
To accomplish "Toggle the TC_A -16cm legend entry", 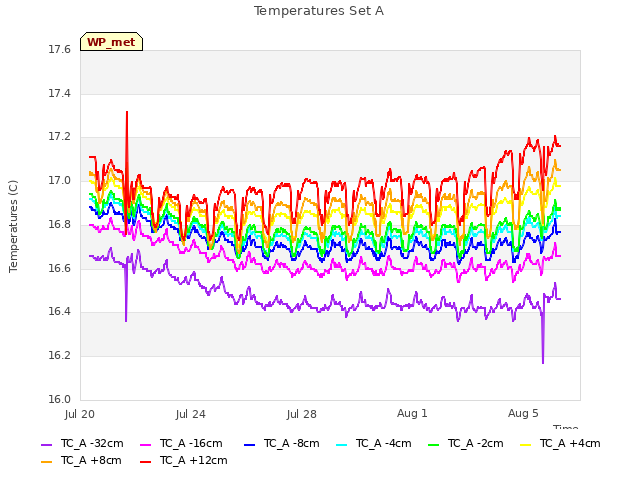I will tap(181, 444).
